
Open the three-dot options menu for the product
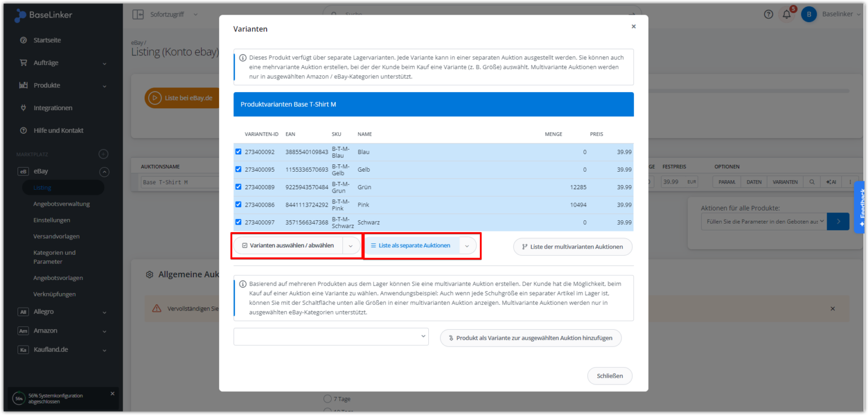tap(850, 181)
